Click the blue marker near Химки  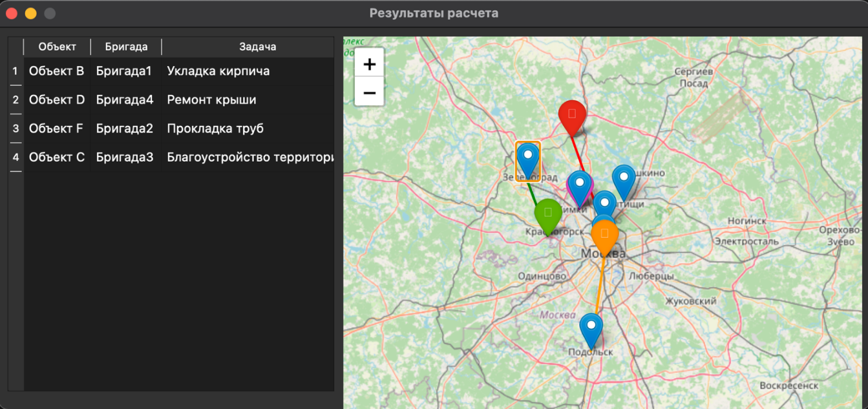point(580,186)
